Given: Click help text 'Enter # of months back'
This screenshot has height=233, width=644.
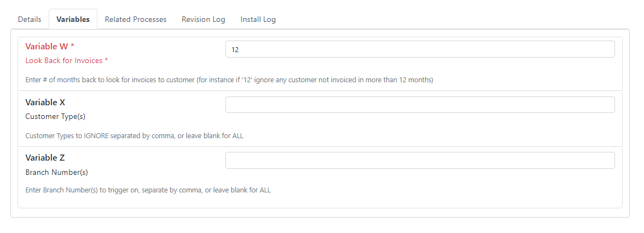Looking at the screenshot, I should pyautogui.click(x=229, y=80).
